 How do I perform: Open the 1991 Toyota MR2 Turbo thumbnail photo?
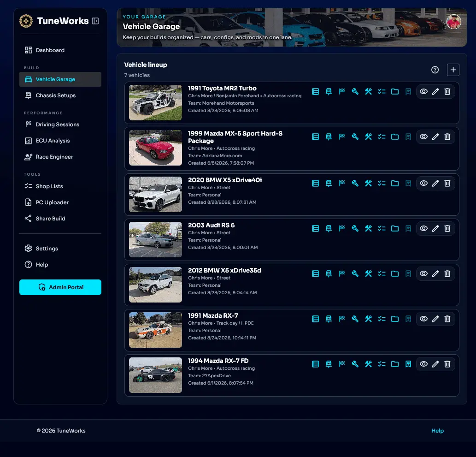pyautogui.click(x=155, y=103)
